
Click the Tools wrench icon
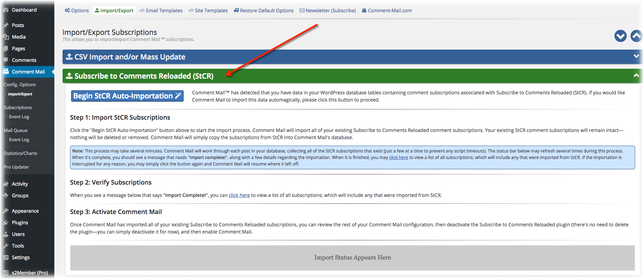[6, 246]
